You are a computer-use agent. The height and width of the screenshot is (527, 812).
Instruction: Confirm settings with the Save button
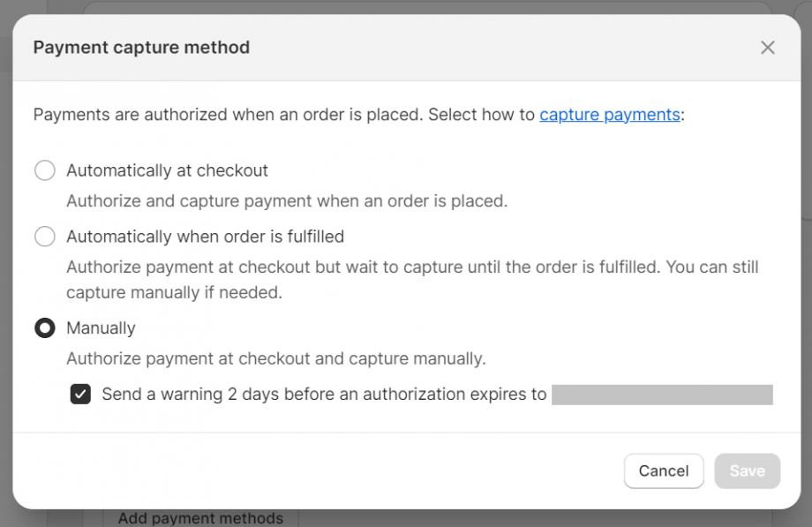(747, 471)
